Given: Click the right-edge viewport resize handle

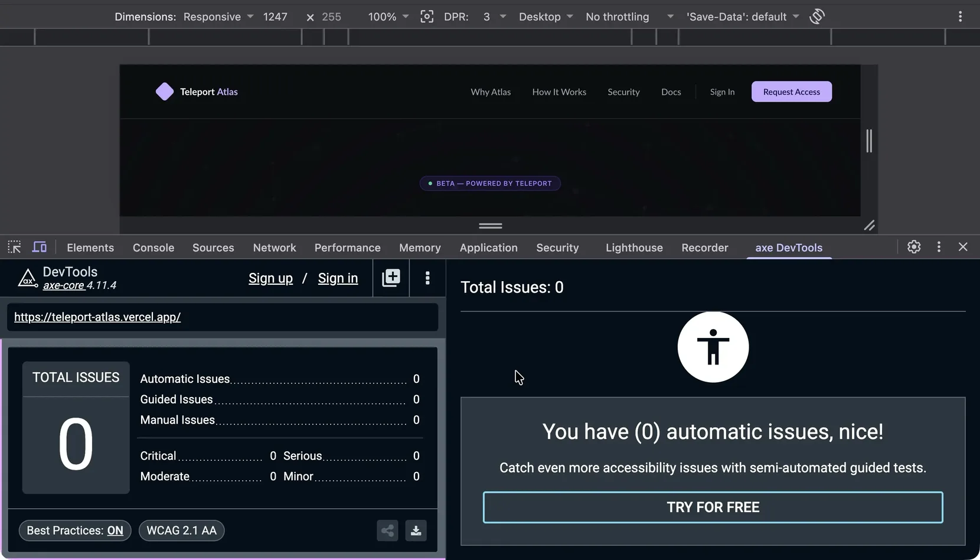Looking at the screenshot, I should pyautogui.click(x=869, y=141).
